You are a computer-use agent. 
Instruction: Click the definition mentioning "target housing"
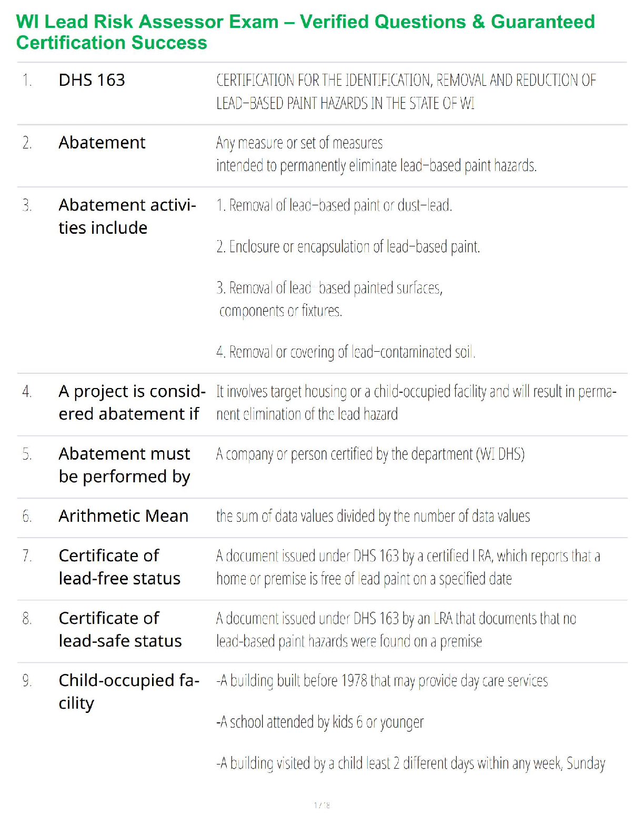pyautogui.click(x=416, y=403)
